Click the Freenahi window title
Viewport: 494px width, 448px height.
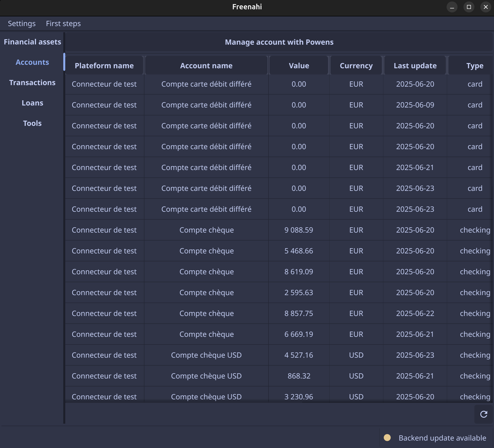[247, 7]
